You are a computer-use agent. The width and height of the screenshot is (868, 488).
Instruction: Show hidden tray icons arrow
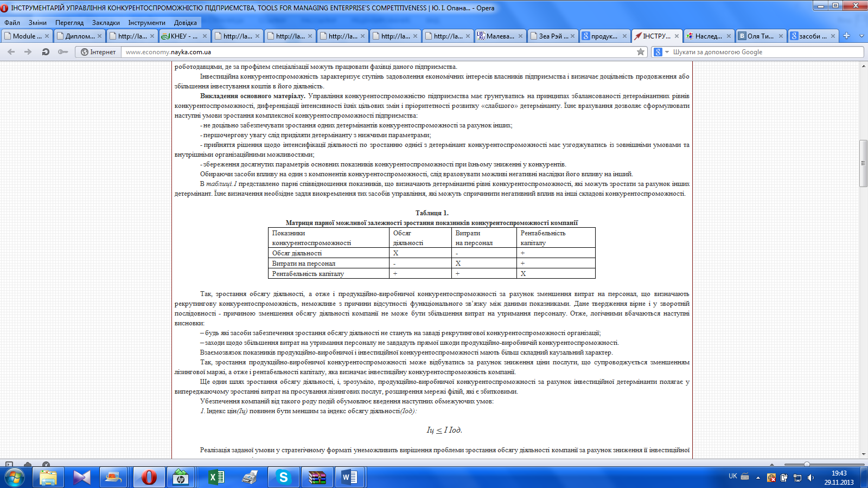758,478
